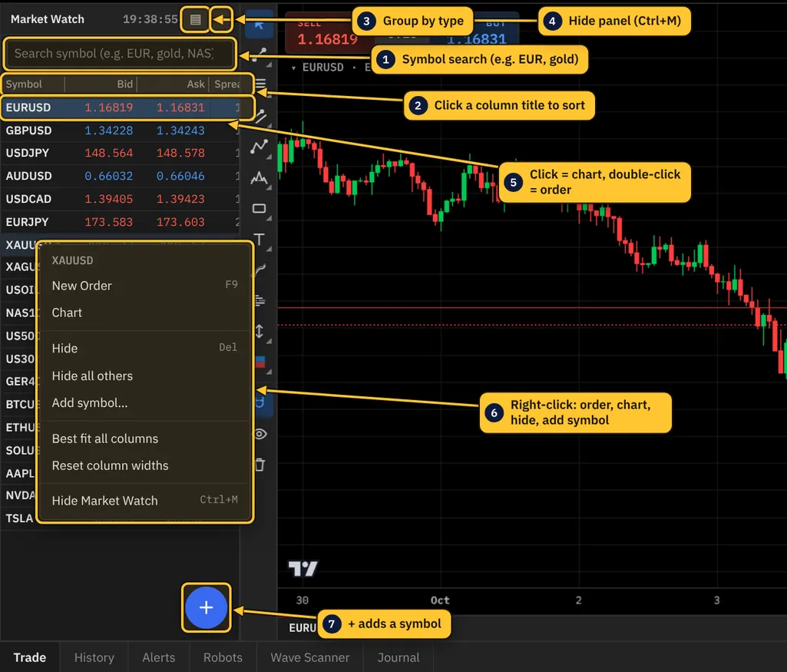
Task: Click the Oct label on time axis
Action: coord(440,601)
